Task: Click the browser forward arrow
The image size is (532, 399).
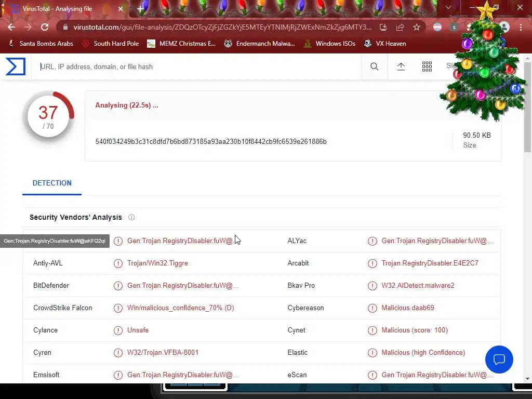Action: [x=28, y=27]
